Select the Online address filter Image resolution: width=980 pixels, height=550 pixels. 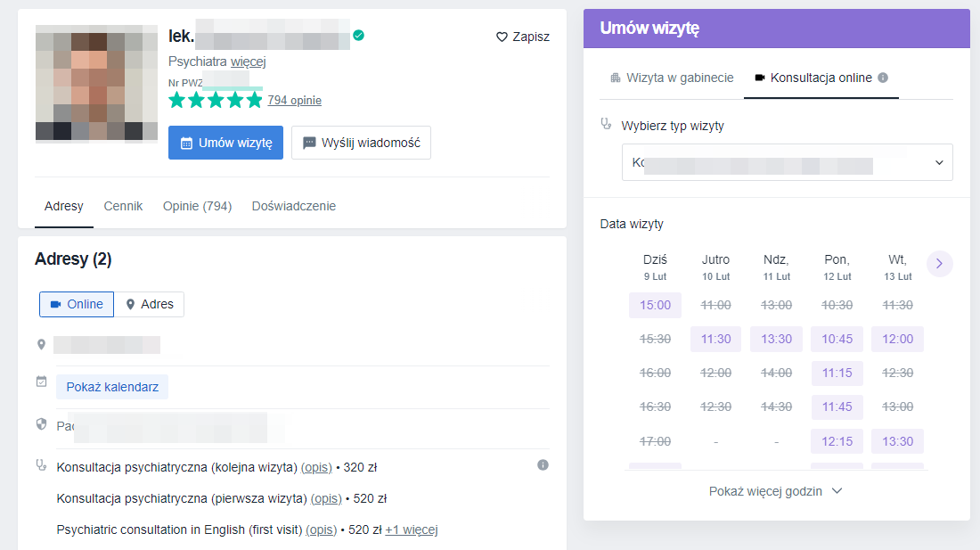click(76, 304)
